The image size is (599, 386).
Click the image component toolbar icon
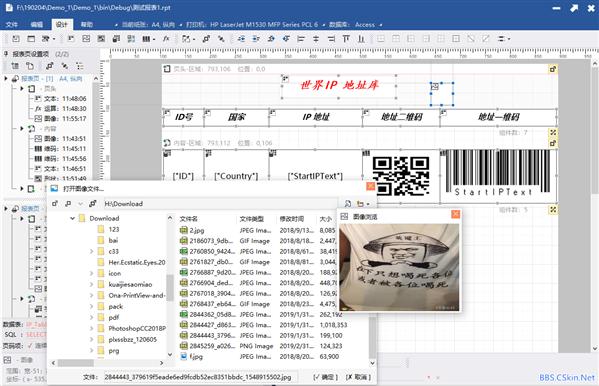tap(86, 39)
